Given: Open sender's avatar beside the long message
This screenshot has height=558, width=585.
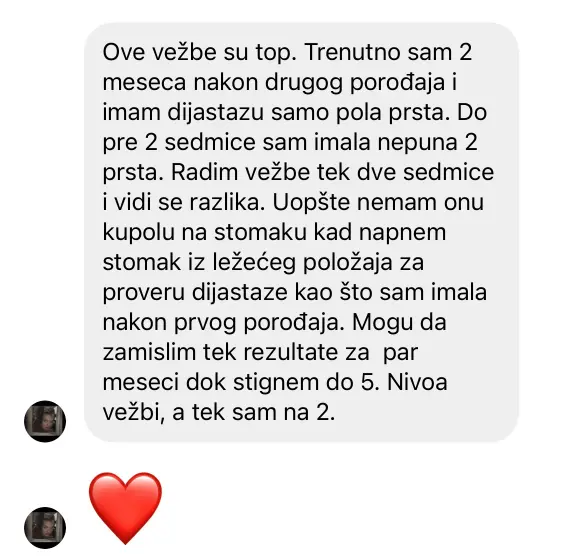Looking at the screenshot, I should pyautogui.click(x=45, y=421).
